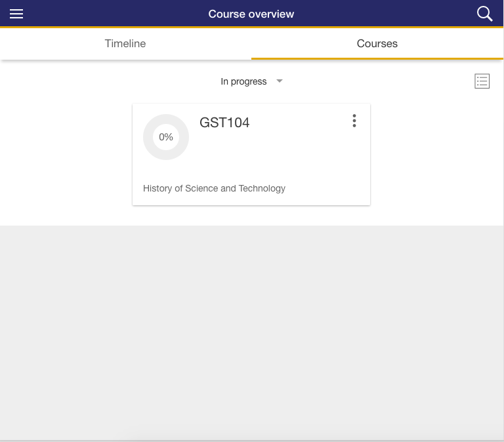Open the search magnifier icon
504x442 pixels.
pos(484,14)
